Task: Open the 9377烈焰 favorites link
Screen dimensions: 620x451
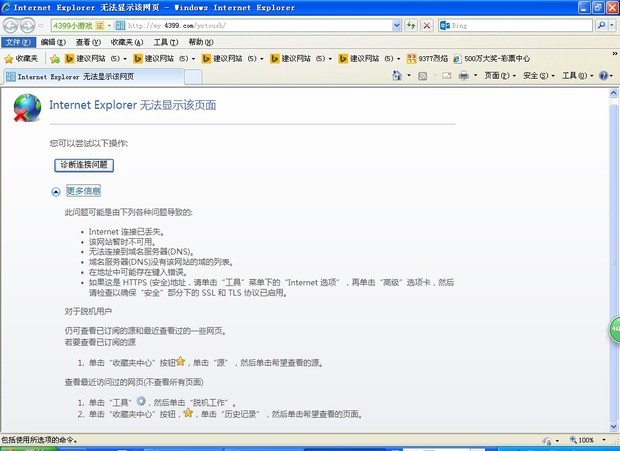Action: 427,59
